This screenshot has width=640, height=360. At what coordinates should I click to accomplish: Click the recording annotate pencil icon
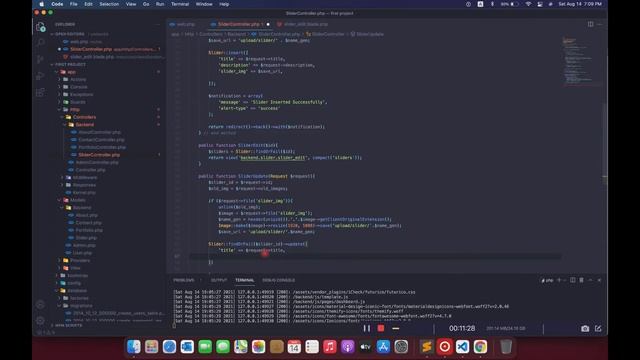click(598, 329)
